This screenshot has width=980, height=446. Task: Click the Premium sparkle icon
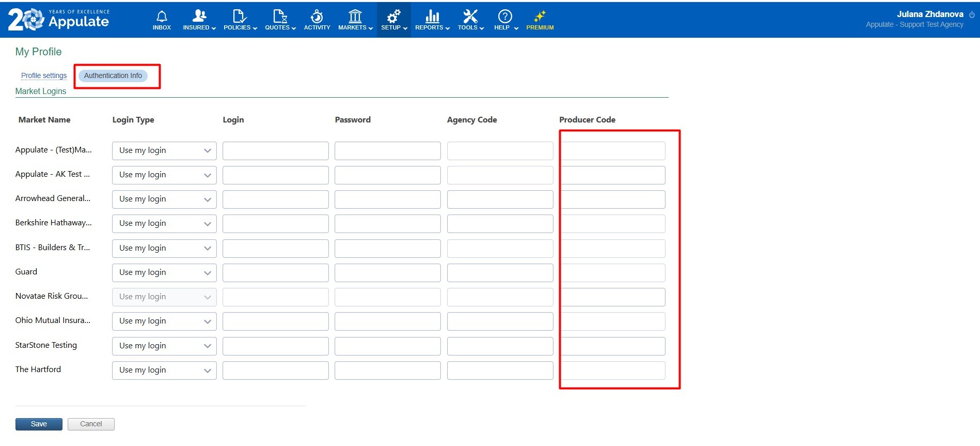point(540,17)
